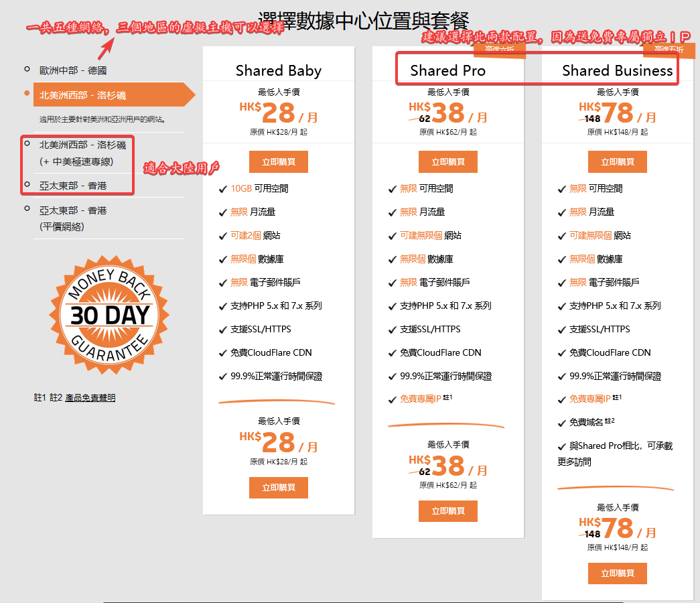700x603 pixels.
Task: Select the 歐洲中部 - 德國 data center option
Action: pos(73,70)
